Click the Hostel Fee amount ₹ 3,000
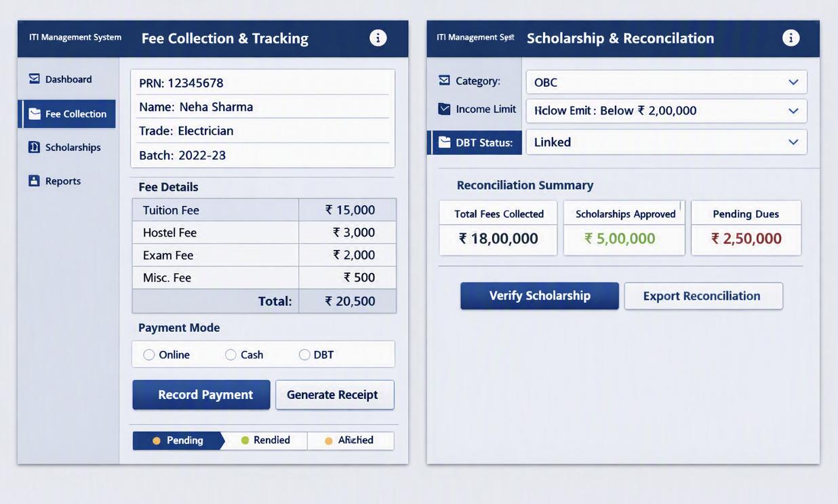This screenshot has height=504, width=838. click(354, 232)
